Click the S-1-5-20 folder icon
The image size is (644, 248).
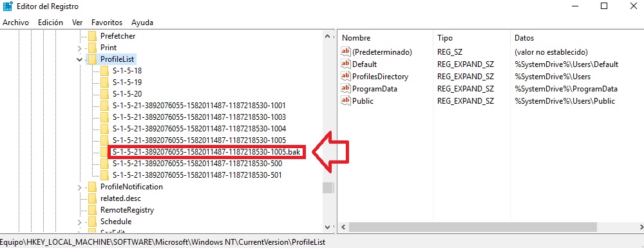tap(104, 93)
